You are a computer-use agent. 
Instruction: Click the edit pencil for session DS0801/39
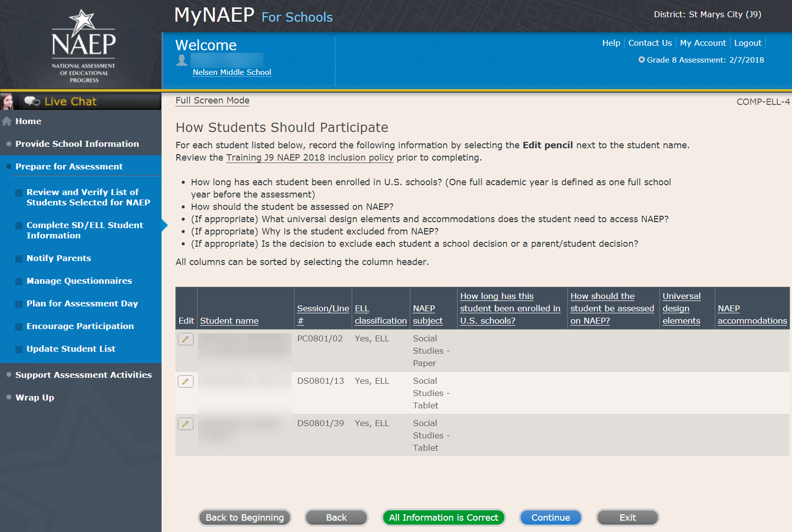(x=186, y=424)
